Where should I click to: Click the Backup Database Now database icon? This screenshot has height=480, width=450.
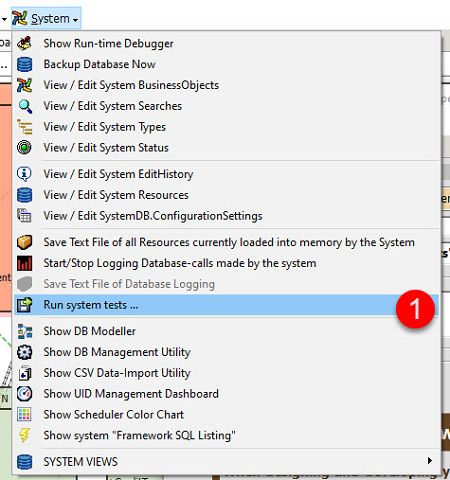[x=24, y=64]
